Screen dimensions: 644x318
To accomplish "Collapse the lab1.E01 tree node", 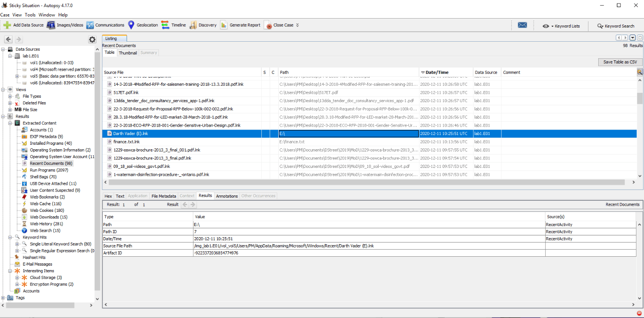I will point(10,56).
